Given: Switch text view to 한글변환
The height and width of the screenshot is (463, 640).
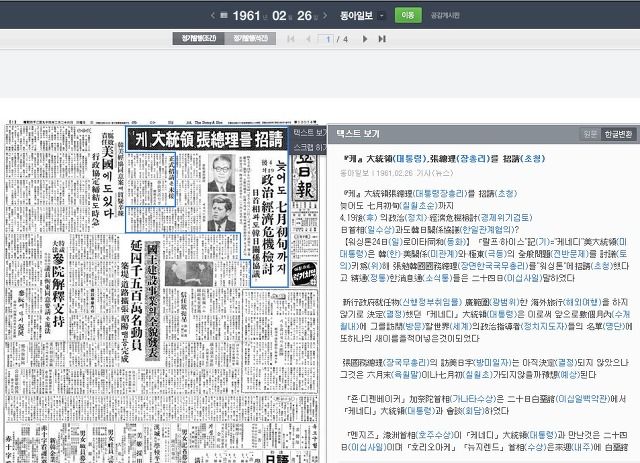Looking at the screenshot, I should tap(618, 134).
